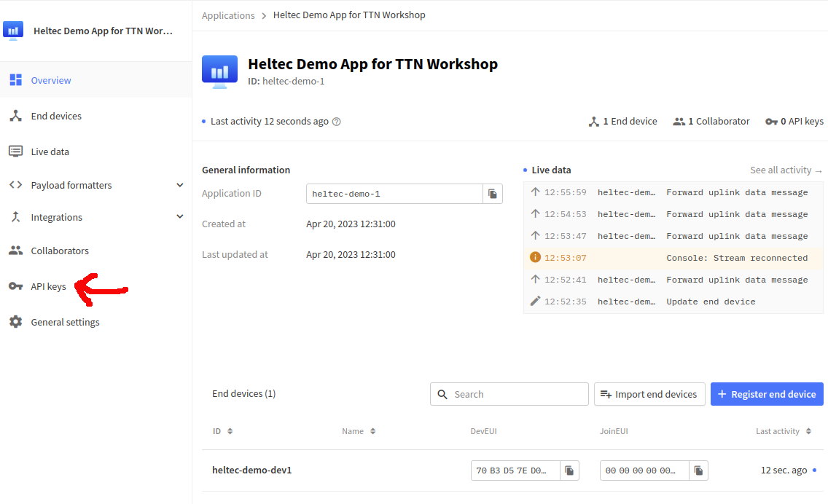Open the 12:55:59 Forward uplink data message
Screen dimensions: 828x504
click(673, 192)
